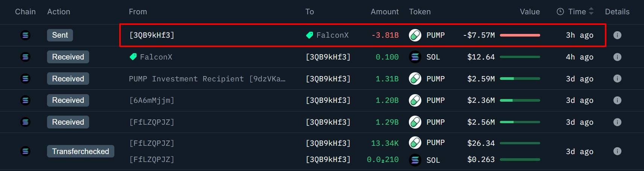Open the FalconX sender link in the From column

coord(156,57)
